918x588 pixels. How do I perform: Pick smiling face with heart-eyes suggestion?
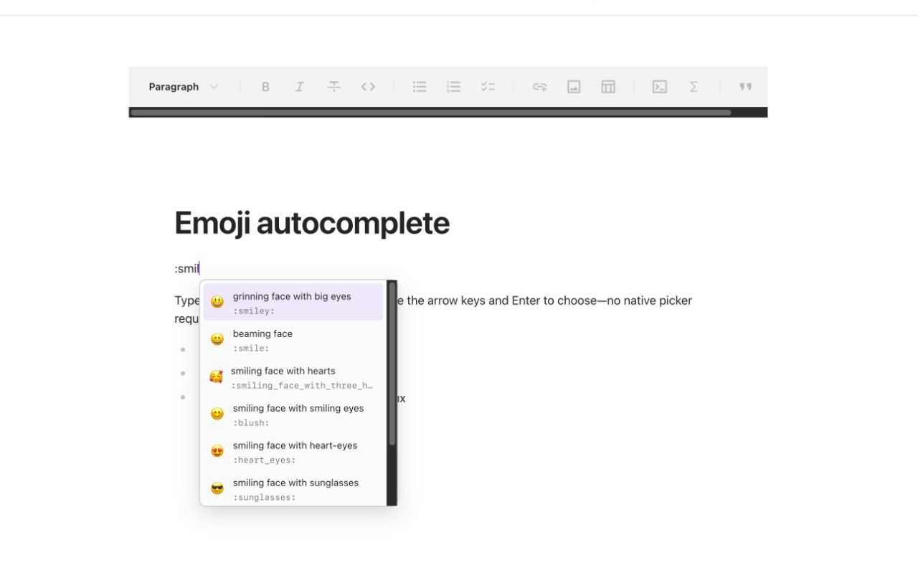pyautogui.click(x=293, y=451)
